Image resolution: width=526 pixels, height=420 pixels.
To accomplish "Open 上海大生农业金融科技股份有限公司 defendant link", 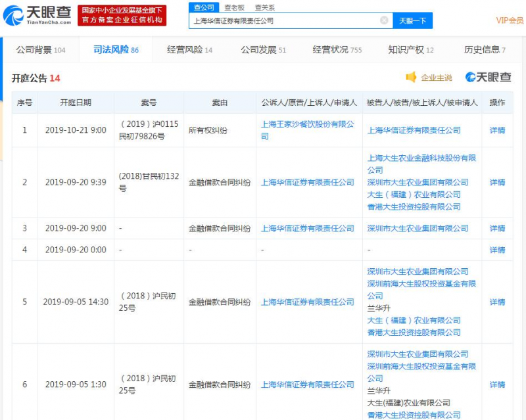I will (421, 158).
